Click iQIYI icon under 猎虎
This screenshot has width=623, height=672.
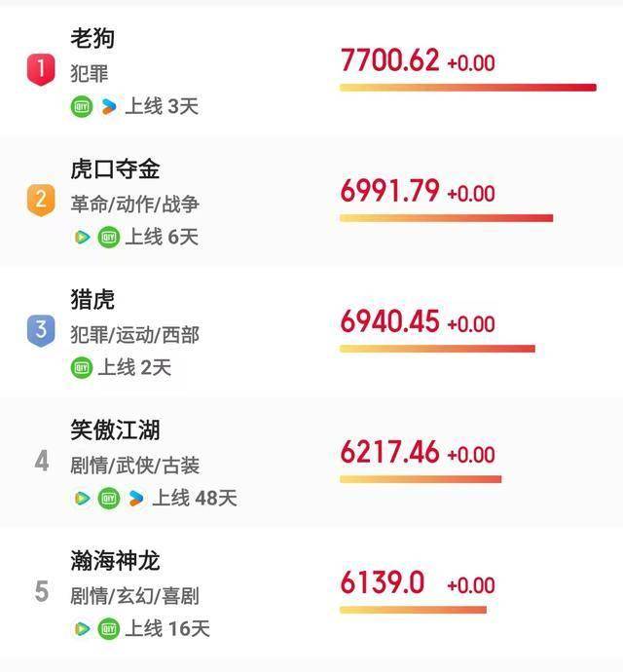82,367
